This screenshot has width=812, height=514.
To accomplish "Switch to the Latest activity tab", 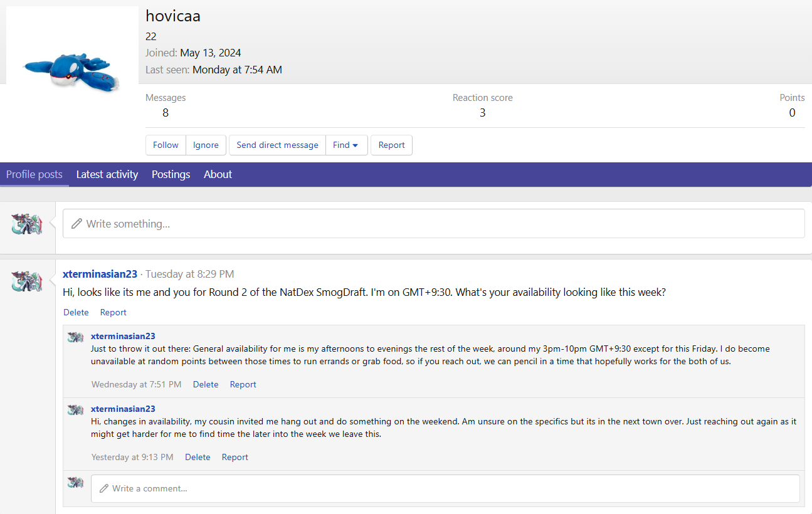I will click(107, 174).
